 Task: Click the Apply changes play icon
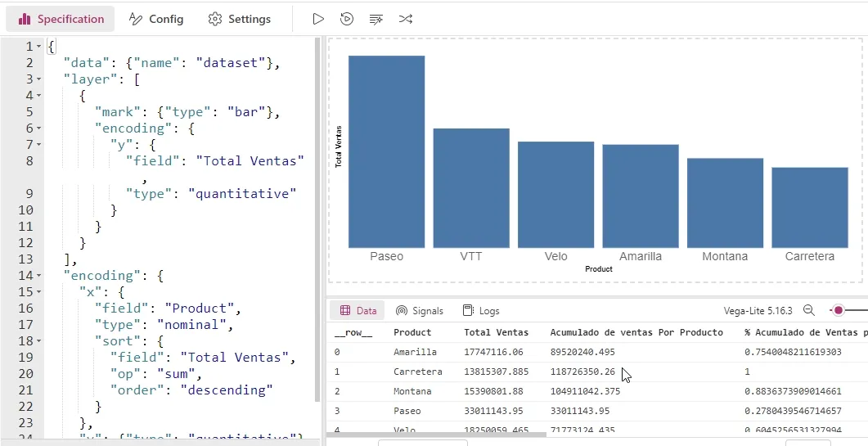(318, 19)
